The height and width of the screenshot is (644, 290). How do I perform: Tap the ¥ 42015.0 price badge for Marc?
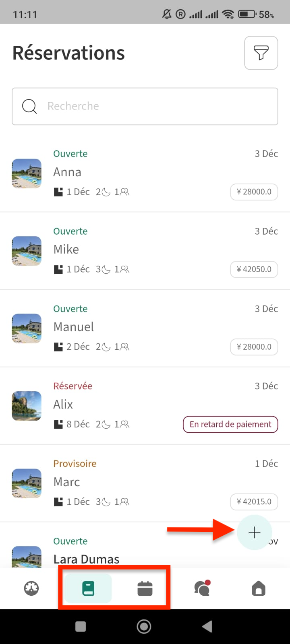[254, 502]
